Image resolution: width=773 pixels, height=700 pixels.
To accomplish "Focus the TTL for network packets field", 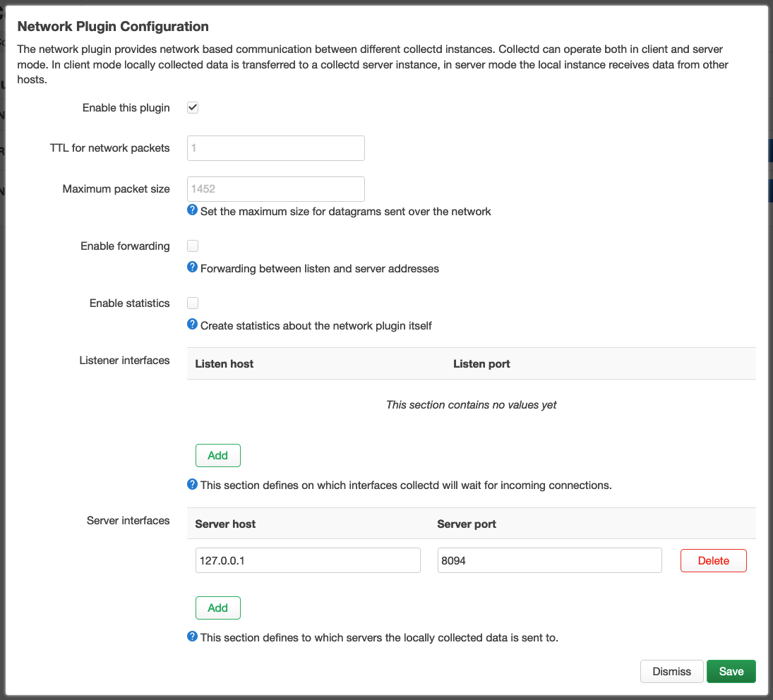I will 275,148.
